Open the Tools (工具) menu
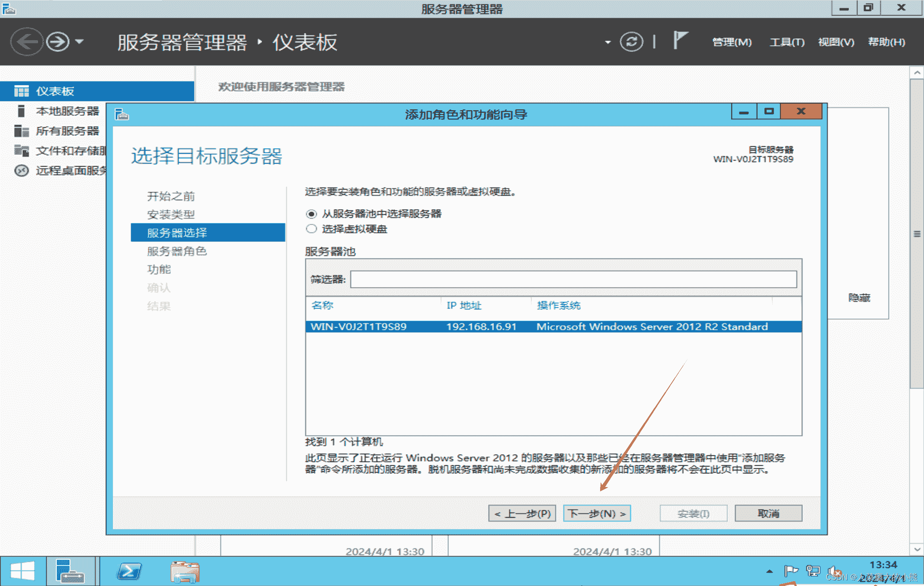Viewport: 924px width, 586px height. click(787, 42)
